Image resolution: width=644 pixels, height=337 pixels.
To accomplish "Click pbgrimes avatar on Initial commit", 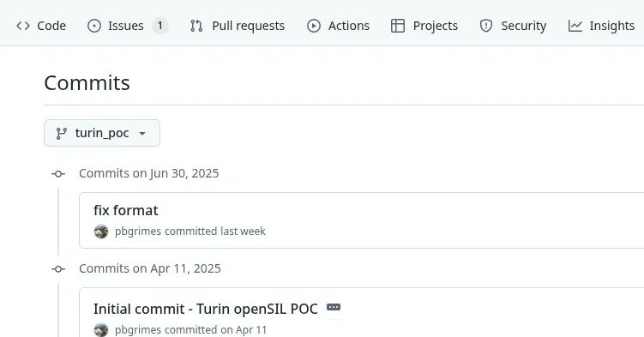I will (x=101, y=330).
